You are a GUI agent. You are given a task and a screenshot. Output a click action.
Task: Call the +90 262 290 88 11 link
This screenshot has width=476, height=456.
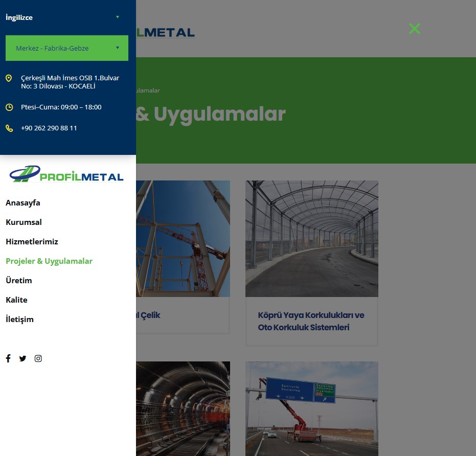[49, 128]
